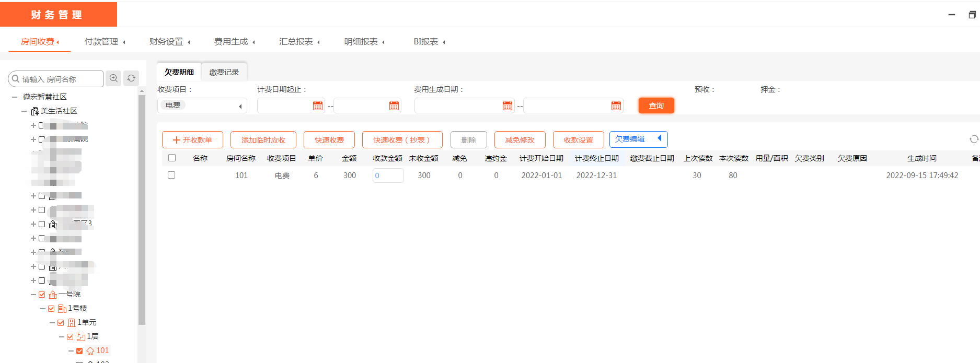
Task: Collapse the 1层 tree node
Action: tap(62, 337)
